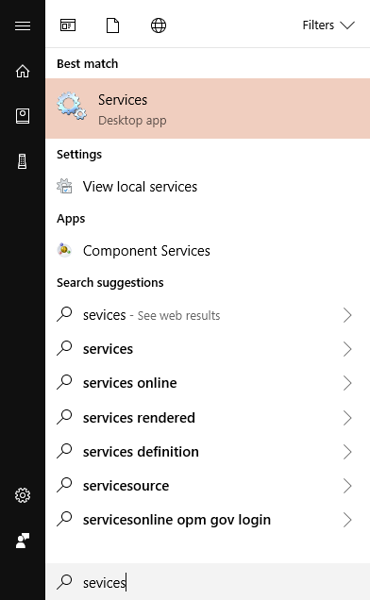Expand chevron next to 'services' suggestion

pyautogui.click(x=347, y=349)
